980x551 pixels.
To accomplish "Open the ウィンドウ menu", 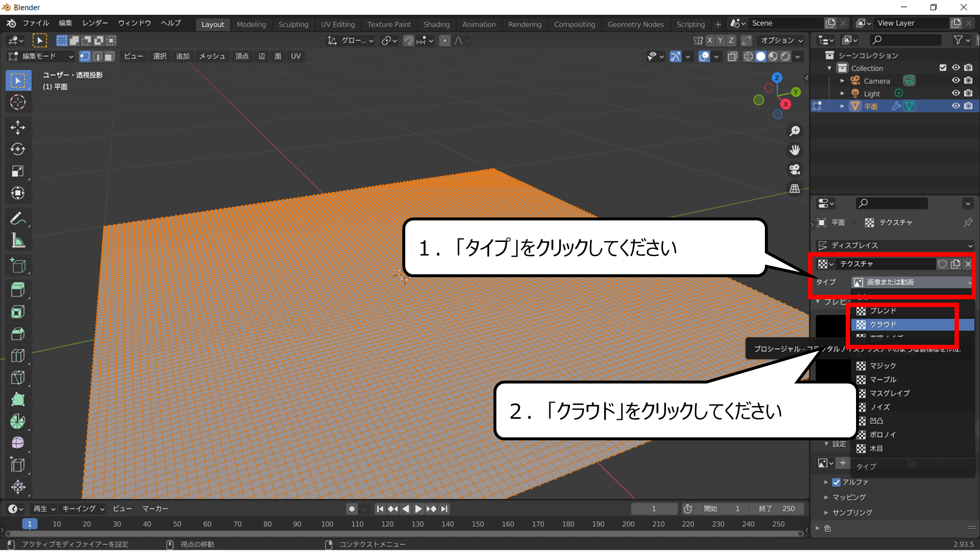I will 134,23.
